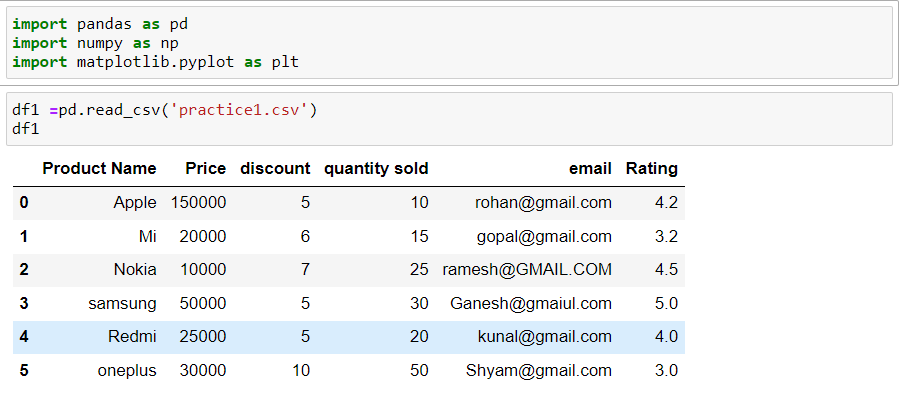Viewport: 901px width, 413px height.
Task: Click Ganesh@gmaiul.com email cell
Action: (531, 303)
